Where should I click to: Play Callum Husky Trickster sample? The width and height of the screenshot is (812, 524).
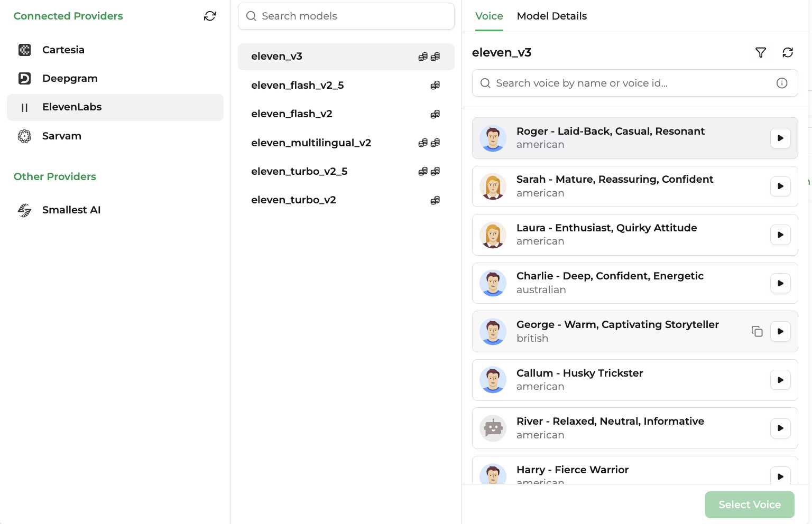[x=780, y=380]
